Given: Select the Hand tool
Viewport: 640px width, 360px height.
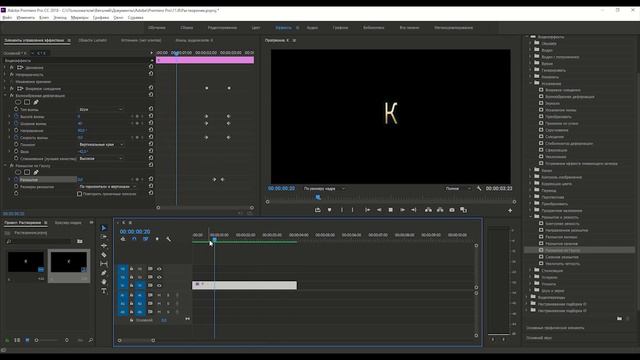Looking at the screenshot, I should (x=104, y=282).
